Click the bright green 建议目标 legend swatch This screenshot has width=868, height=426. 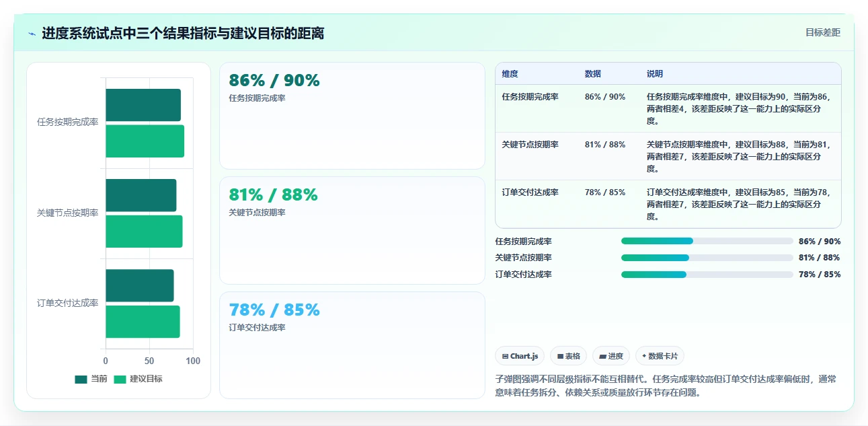click(120, 379)
